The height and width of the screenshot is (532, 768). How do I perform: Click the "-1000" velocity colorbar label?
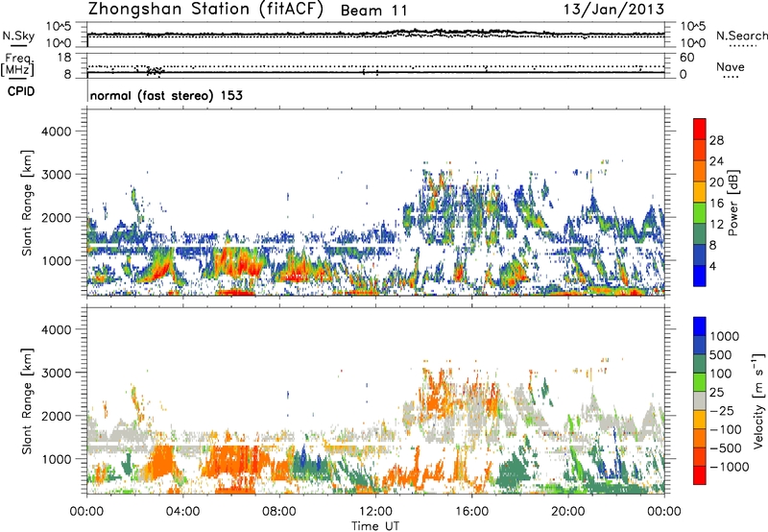[x=729, y=467]
